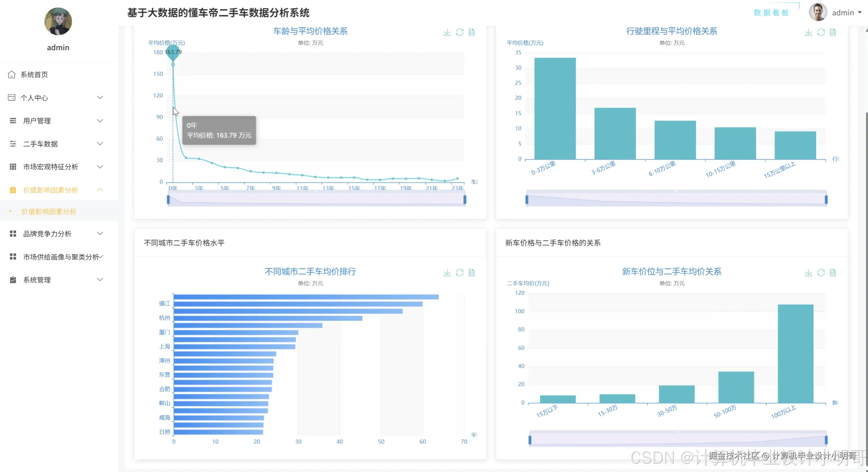Screen dimensions: 868x472
Task: Open data view of 不同城市二手车均价排行 chart
Action: (472, 272)
